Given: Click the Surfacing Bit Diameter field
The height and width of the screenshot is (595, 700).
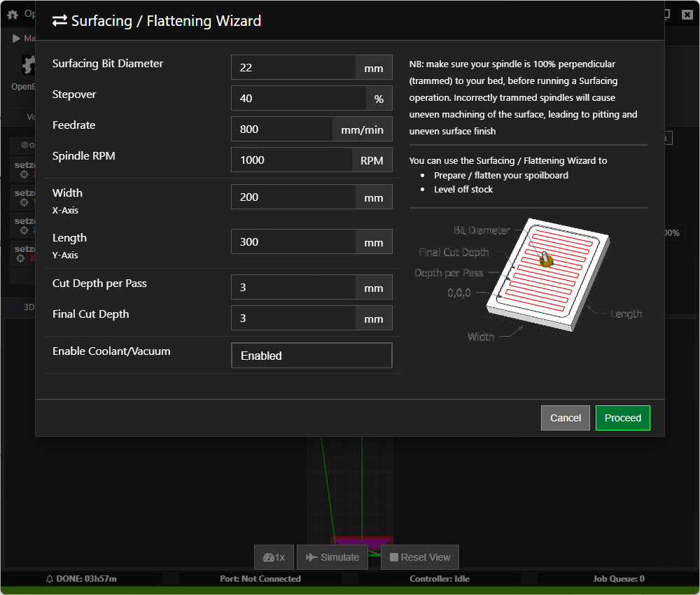Looking at the screenshot, I should point(293,68).
